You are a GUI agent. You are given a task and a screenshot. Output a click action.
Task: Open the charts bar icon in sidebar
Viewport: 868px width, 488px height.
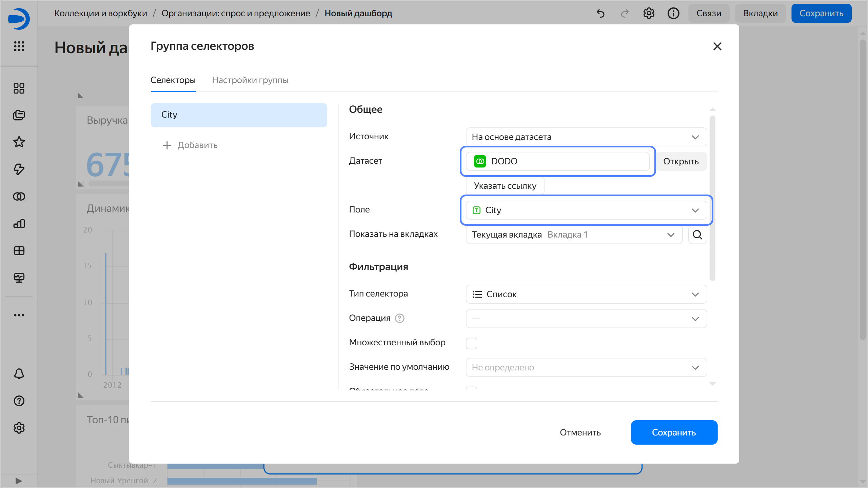pos(19,223)
